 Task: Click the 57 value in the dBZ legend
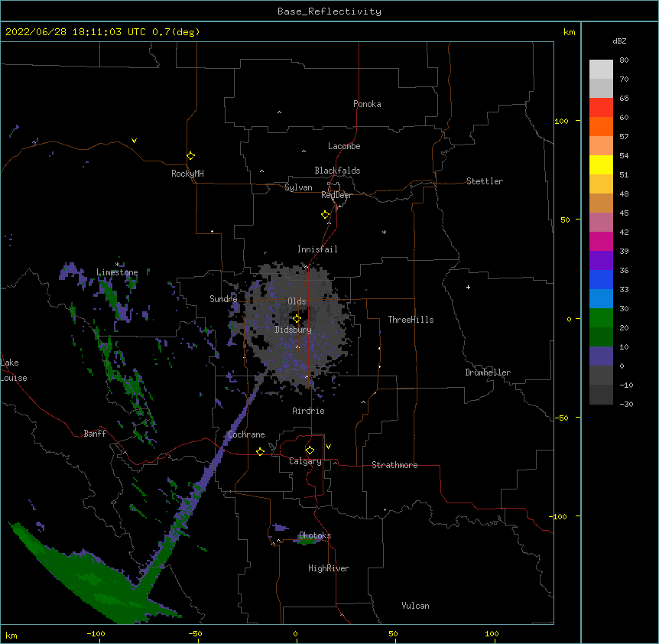pyautogui.click(x=624, y=137)
